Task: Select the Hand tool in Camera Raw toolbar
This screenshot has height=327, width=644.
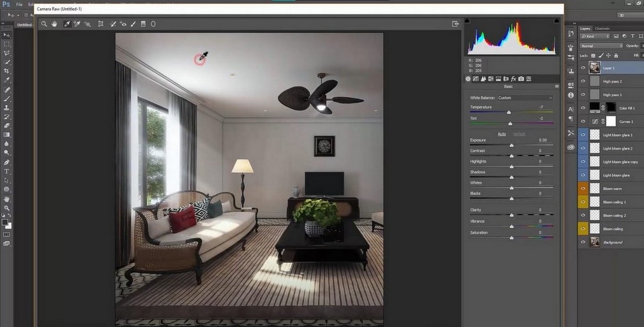Action: click(x=55, y=24)
